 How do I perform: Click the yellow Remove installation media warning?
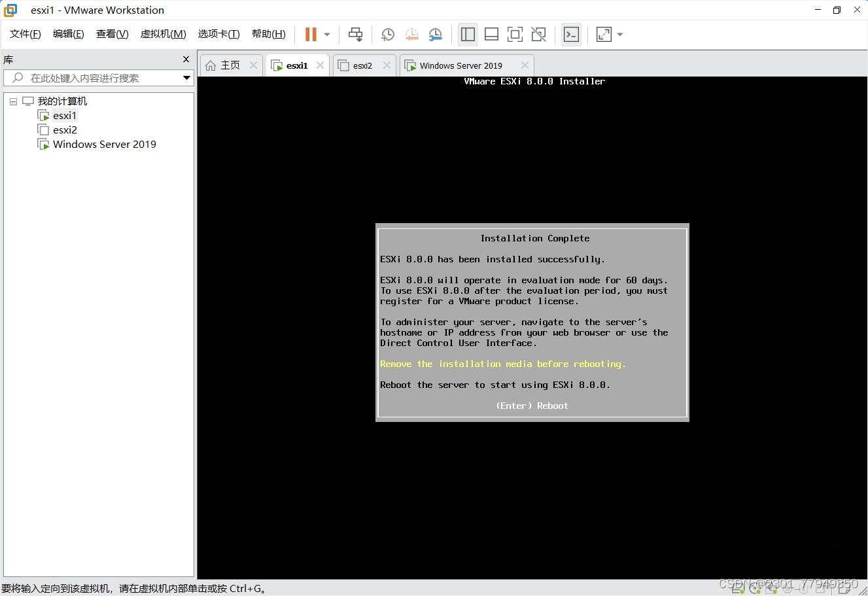pyautogui.click(x=503, y=364)
